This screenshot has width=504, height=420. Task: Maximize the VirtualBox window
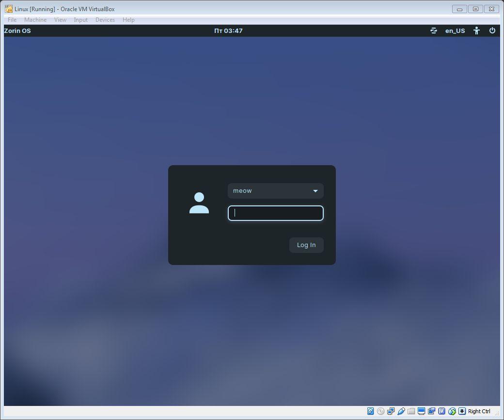[476, 9]
